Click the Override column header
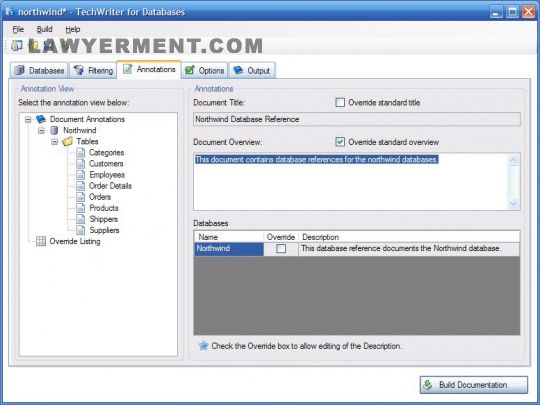Viewport: 540px width, 405px height. click(x=281, y=237)
